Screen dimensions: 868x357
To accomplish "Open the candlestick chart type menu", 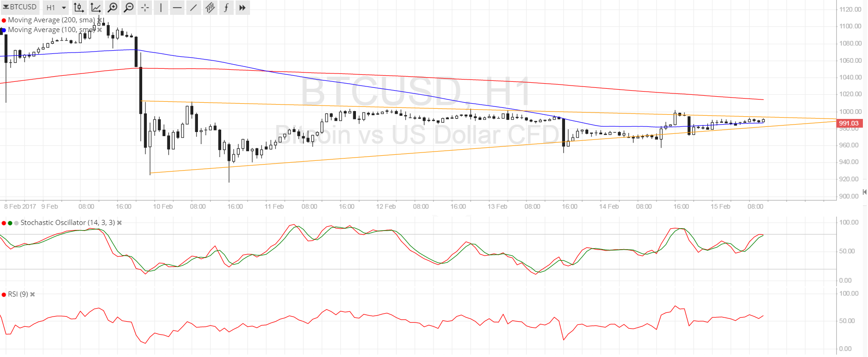I will pos(79,7).
